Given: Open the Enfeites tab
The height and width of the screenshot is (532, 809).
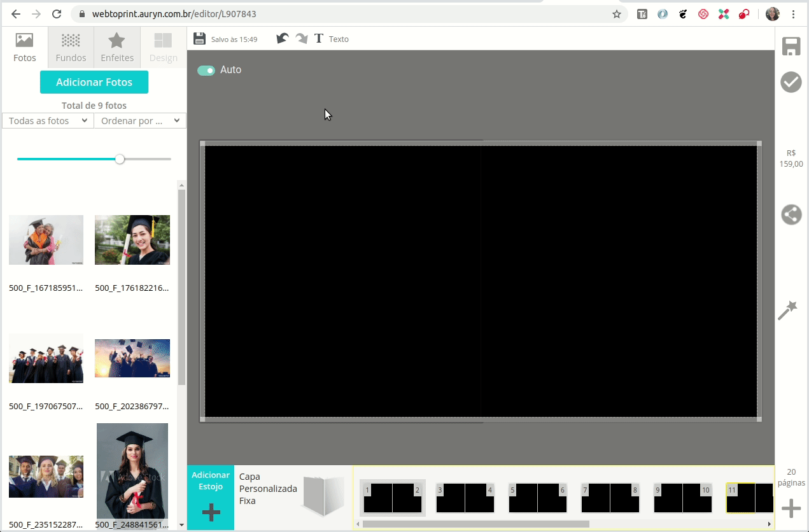Looking at the screenshot, I should click(117, 48).
